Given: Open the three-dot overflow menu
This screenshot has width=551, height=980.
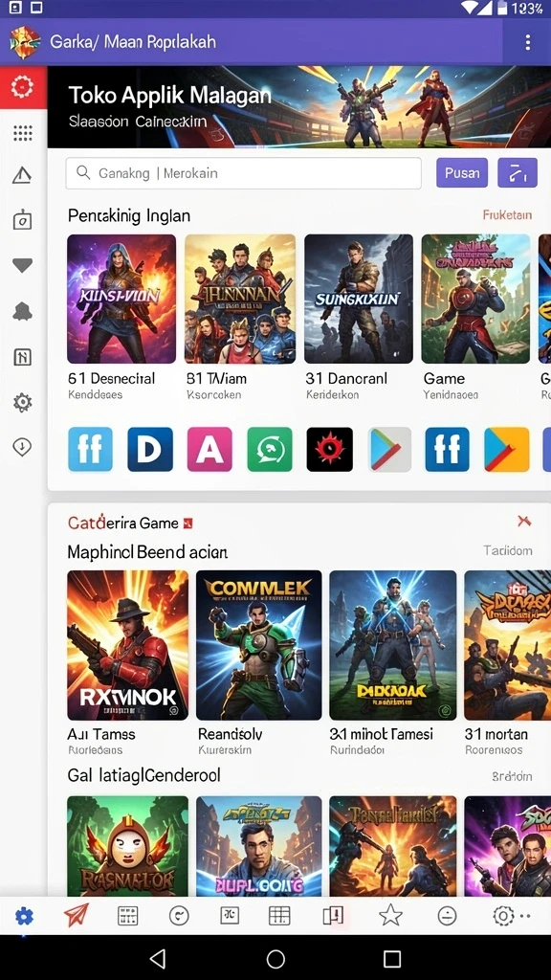Looking at the screenshot, I should pyautogui.click(x=528, y=42).
